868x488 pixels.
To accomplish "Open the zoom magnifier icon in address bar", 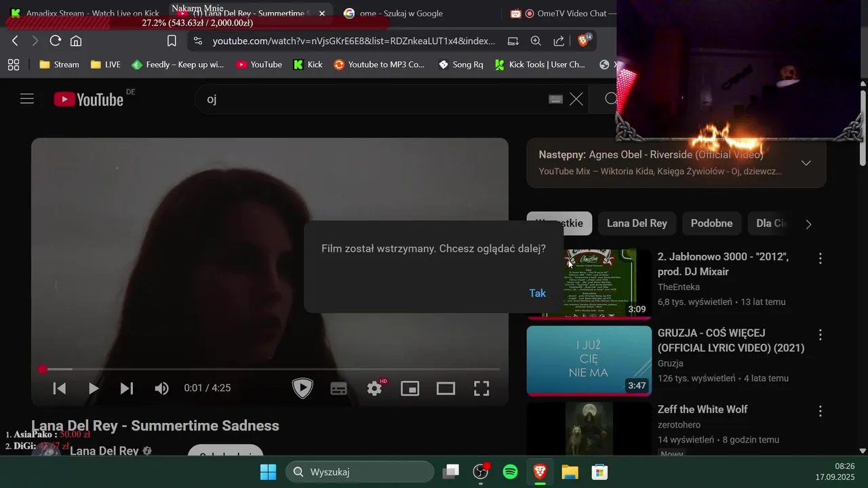I will point(536,41).
